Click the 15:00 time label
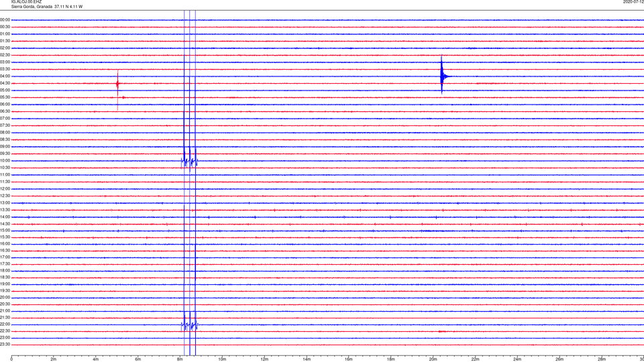This screenshot has height=362, width=644. point(5,231)
